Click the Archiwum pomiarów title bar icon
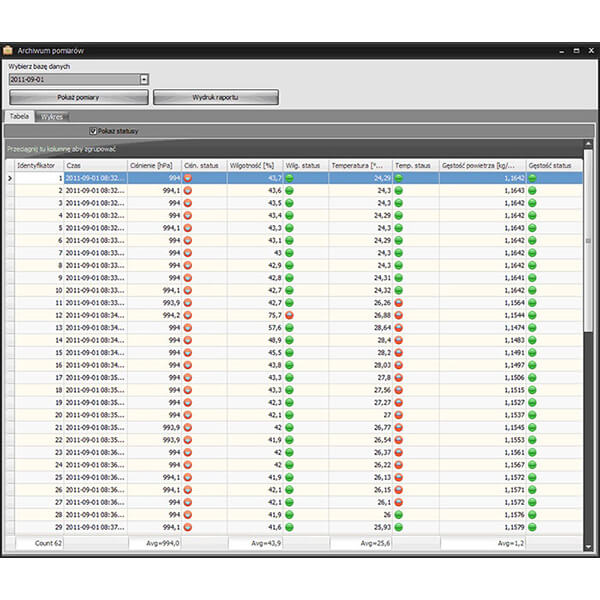This screenshot has width=600, height=600. tap(8, 49)
